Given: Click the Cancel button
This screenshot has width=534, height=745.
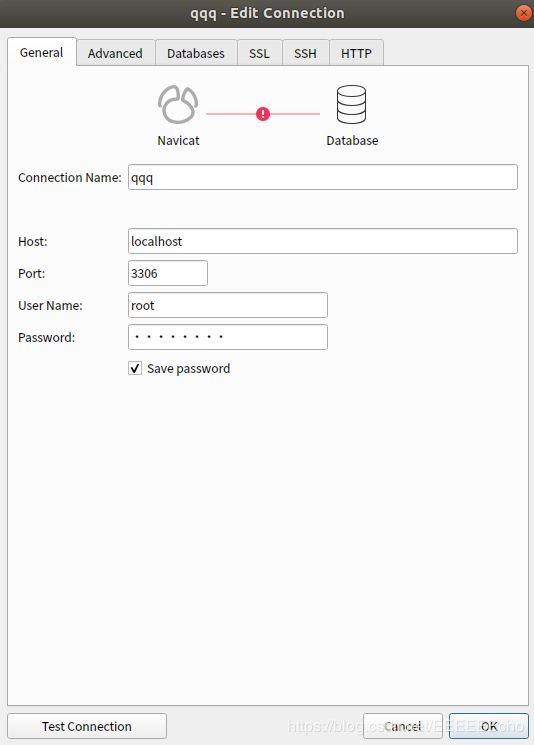Looking at the screenshot, I should tap(403, 726).
